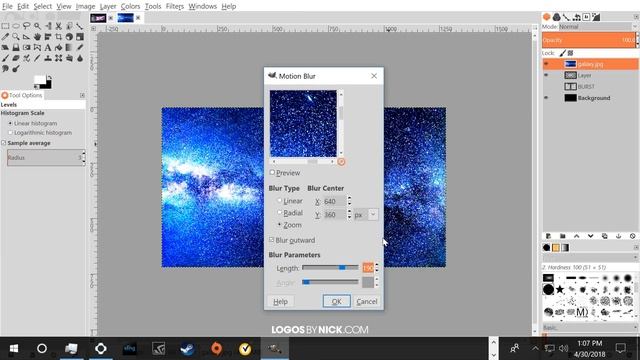Toggle the Preview checkbox in Motion Blur

[x=272, y=173]
